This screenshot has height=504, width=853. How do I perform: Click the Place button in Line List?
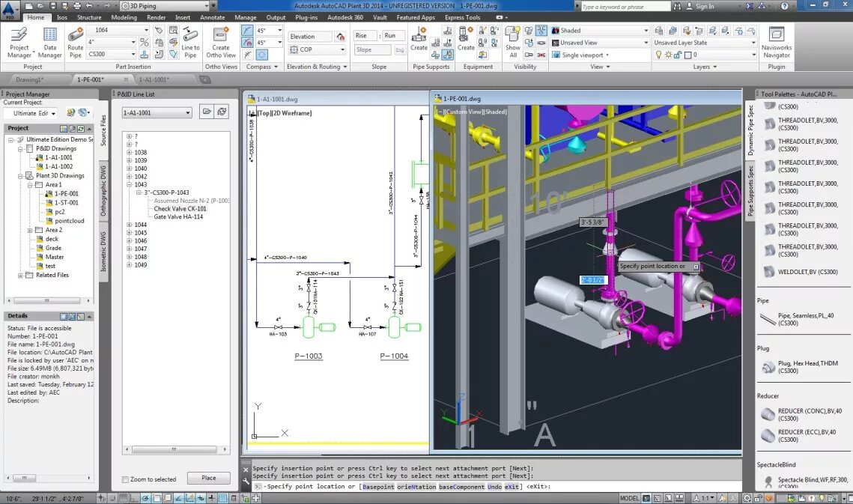point(208,478)
